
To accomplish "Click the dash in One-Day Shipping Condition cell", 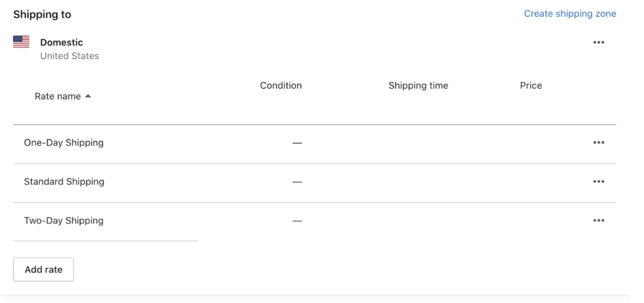I will coord(298,142).
